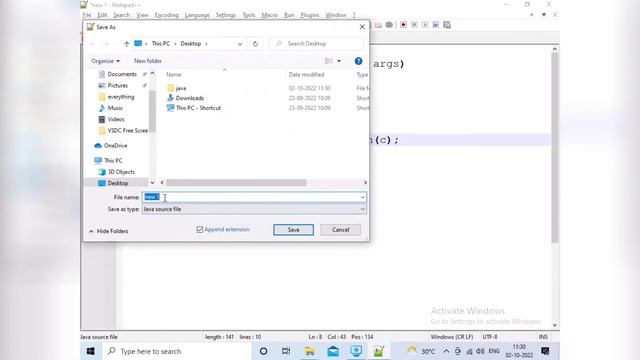Viewport: 640px width, 360px height.
Task: Sort by Name column header
Action: point(173,75)
